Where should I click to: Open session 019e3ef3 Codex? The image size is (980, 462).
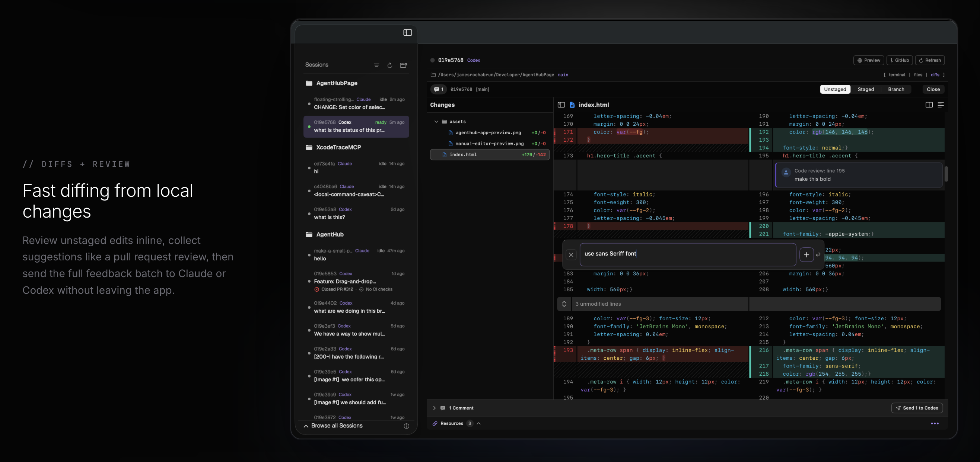356,330
